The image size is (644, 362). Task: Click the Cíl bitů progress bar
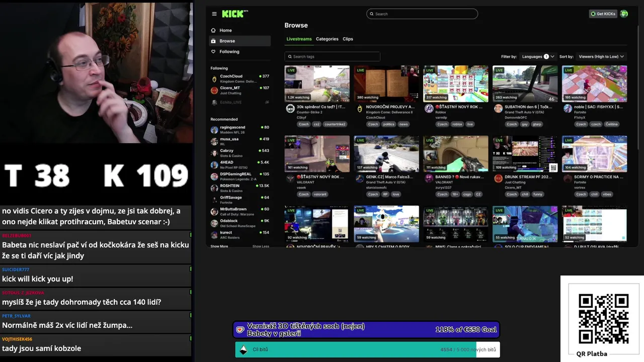coord(367,349)
